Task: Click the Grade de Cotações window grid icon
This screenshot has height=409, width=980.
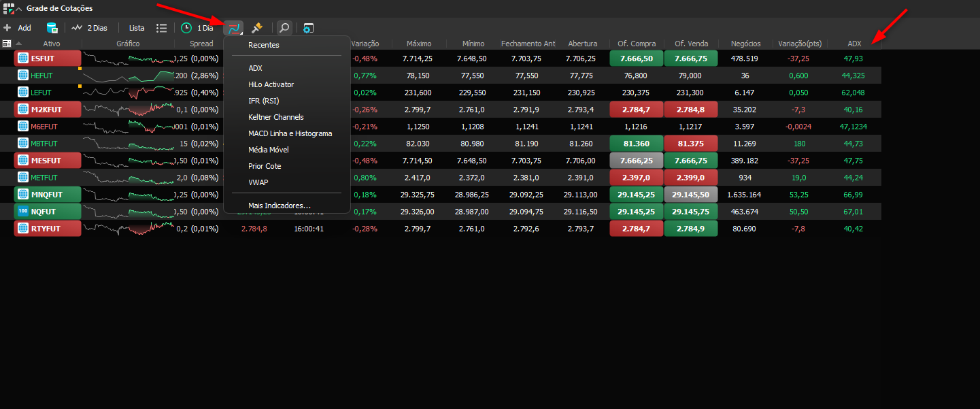Action: click(x=7, y=8)
